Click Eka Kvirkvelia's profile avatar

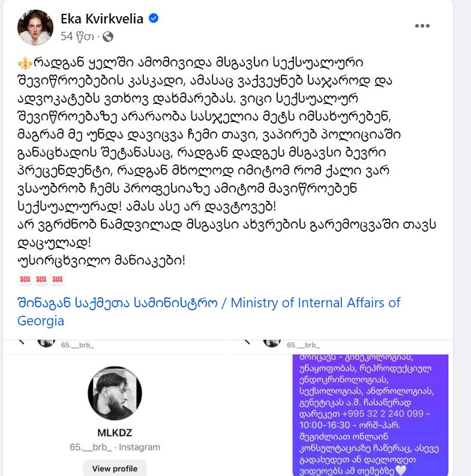pyautogui.click(x=35, y=28)
